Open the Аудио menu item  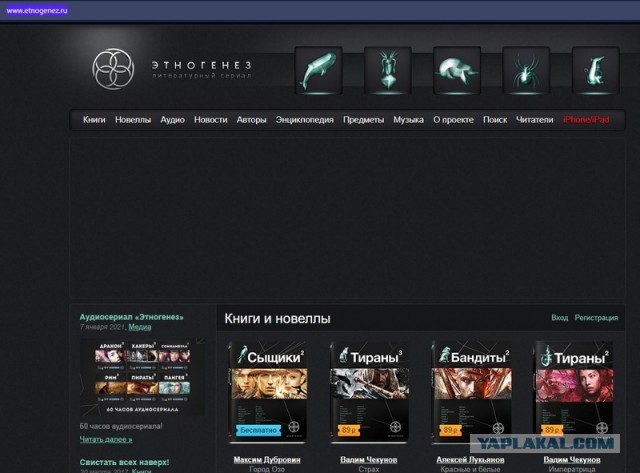coord(172,120)
